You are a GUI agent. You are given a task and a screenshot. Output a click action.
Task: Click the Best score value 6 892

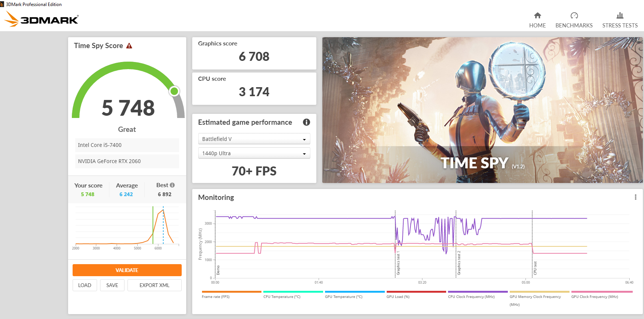pos(165,194)
